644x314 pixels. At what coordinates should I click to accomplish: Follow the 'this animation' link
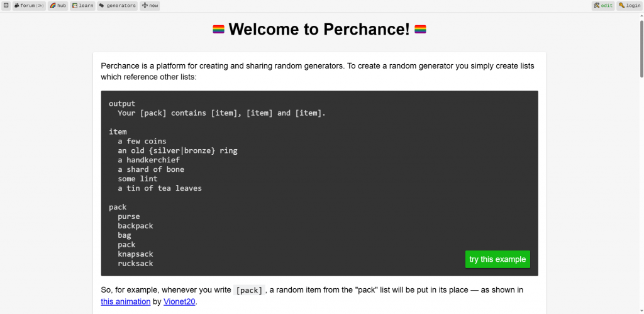point(126,301)
